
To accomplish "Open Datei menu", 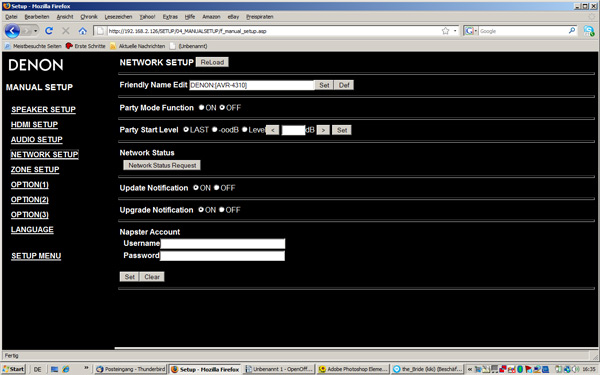I will click(x=11, y=17).
